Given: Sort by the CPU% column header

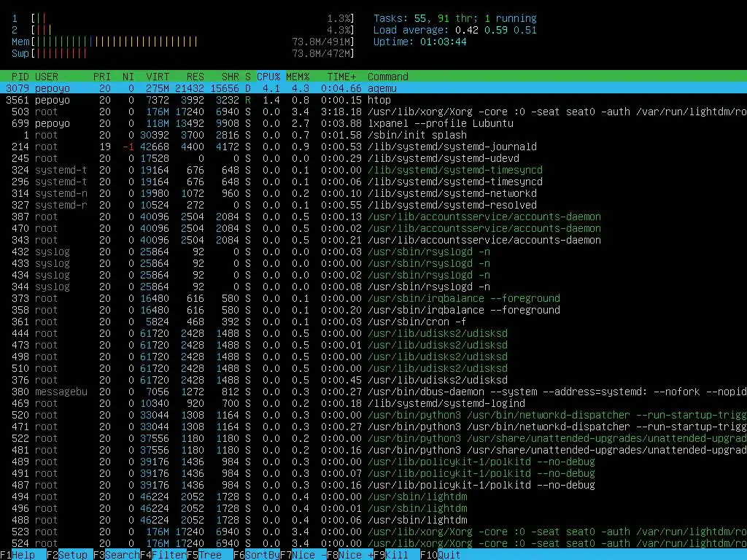Looking at the screenshot, I should coord(268,77).
